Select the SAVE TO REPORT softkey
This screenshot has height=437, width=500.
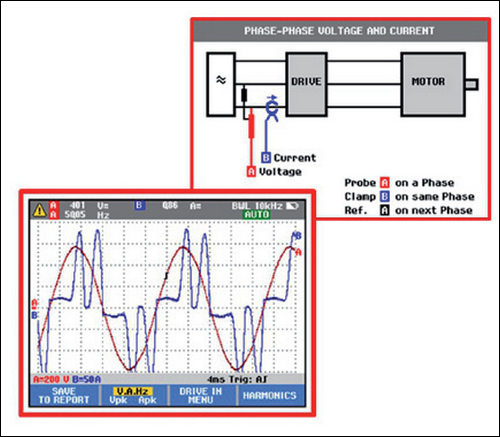[64, 396]
